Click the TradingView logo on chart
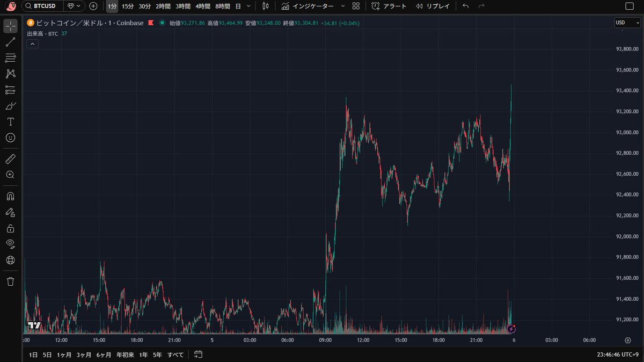The width and height of the screenshot is (644, 362). pos(34,325)
